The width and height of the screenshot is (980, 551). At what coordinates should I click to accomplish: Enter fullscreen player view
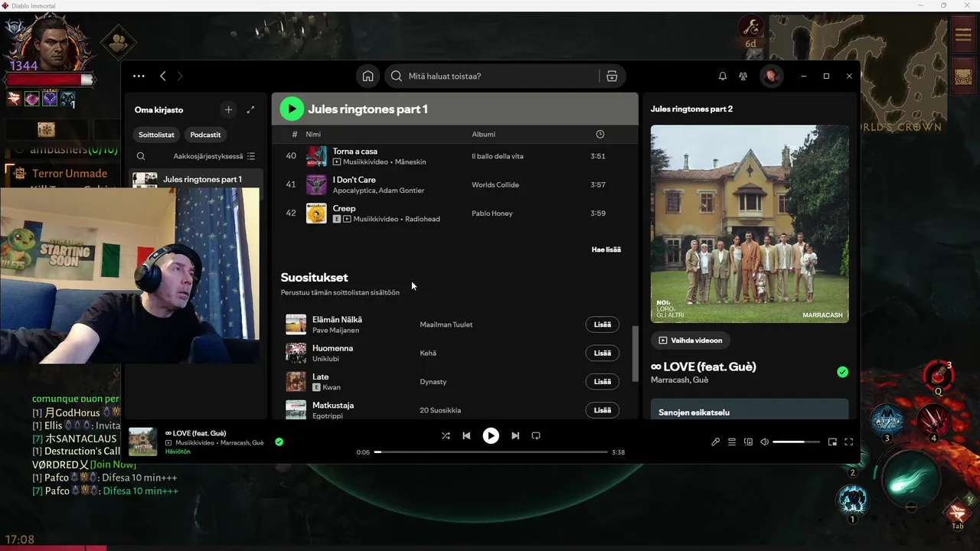tap(848, 442)
